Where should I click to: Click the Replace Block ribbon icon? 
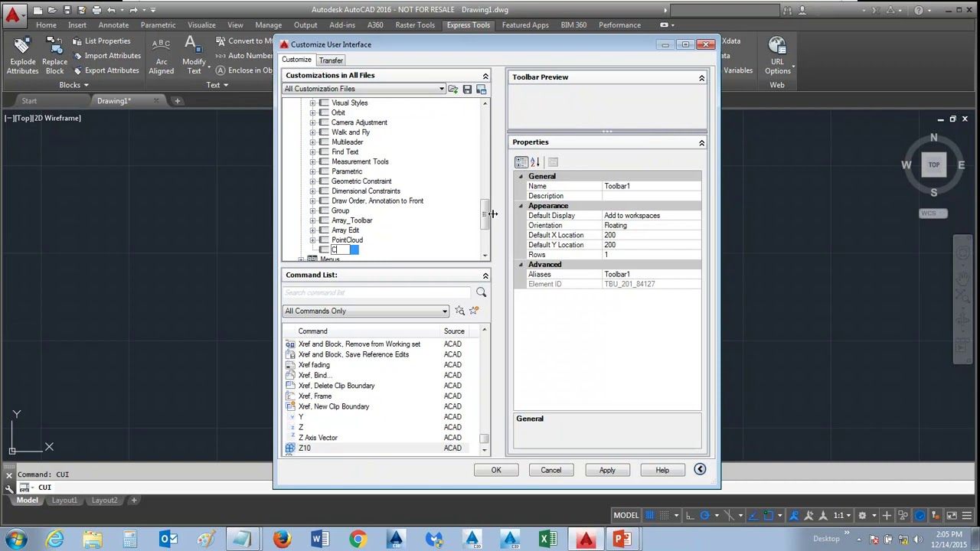[x=54, y=56]
